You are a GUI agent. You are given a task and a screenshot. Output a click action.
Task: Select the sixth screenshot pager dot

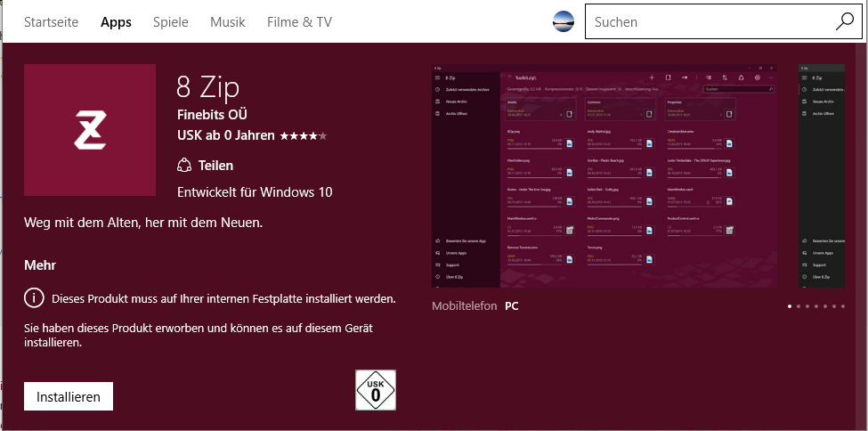834,306
